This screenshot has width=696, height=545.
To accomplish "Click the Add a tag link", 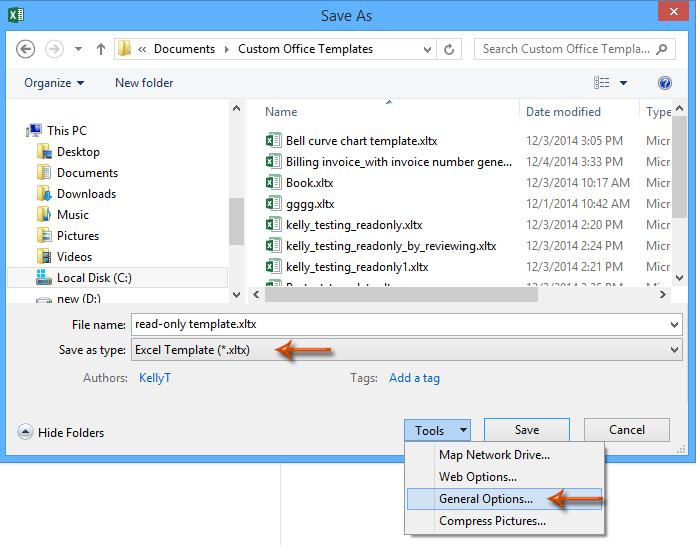I will click(x=414, y=378).
